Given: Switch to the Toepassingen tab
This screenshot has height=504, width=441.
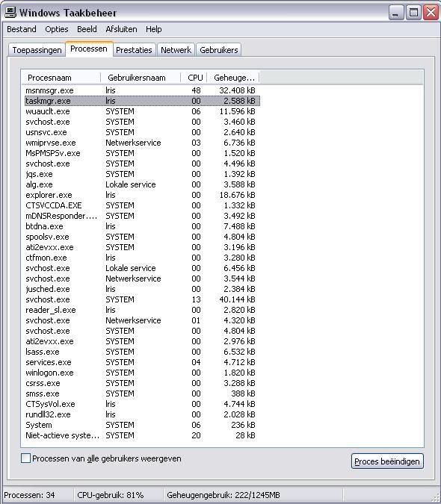Looking at the screenshot, I should click(37, 50).
